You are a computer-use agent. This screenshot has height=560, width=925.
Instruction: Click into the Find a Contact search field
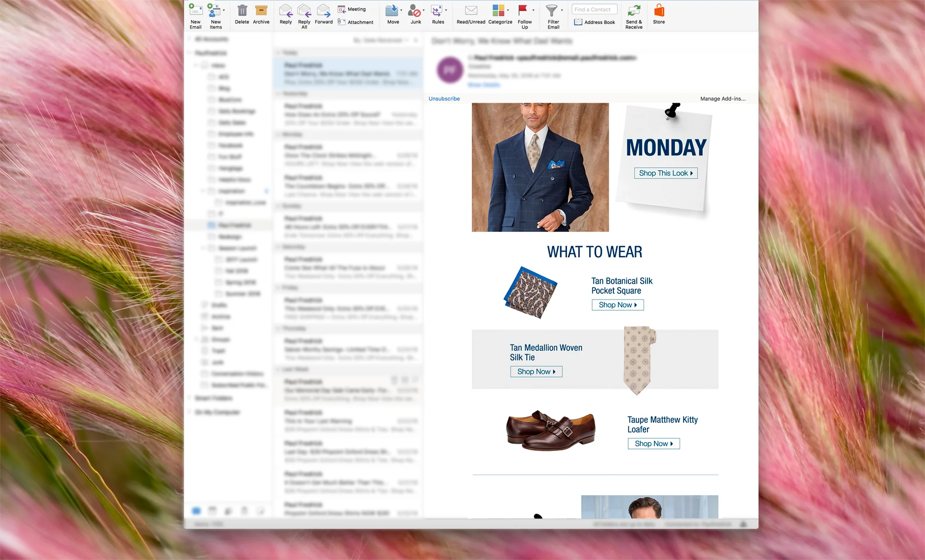coord(594,9)
